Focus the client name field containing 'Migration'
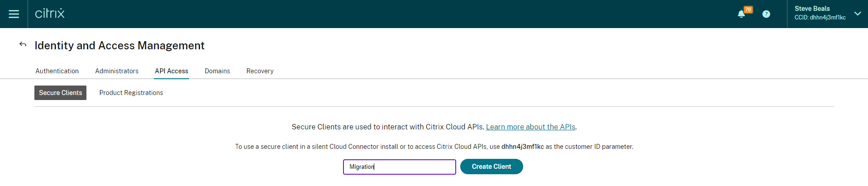 [399, 167]
